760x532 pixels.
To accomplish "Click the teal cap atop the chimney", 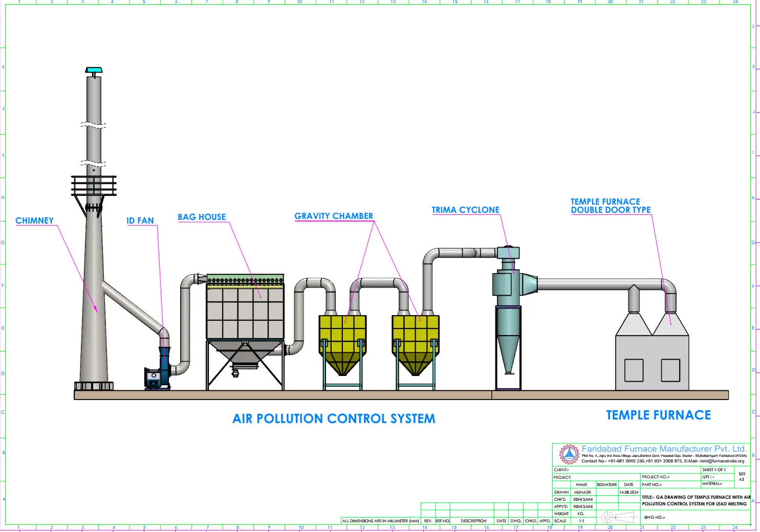I will tap(94, 70).
